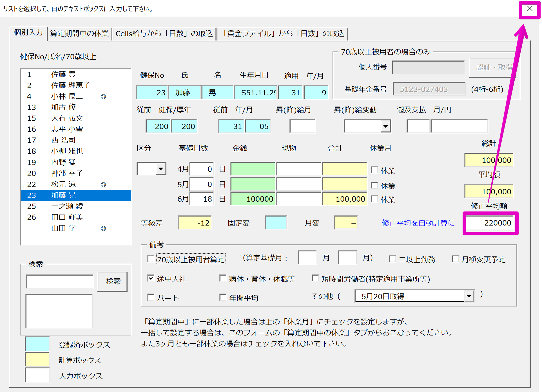Select 西 浩司 in the list

[x=76, y=140]
